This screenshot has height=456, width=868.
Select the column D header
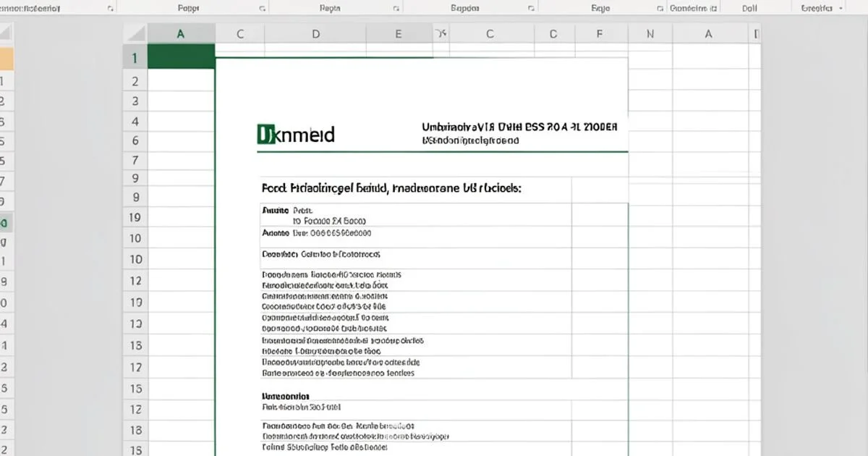(315, 33)
